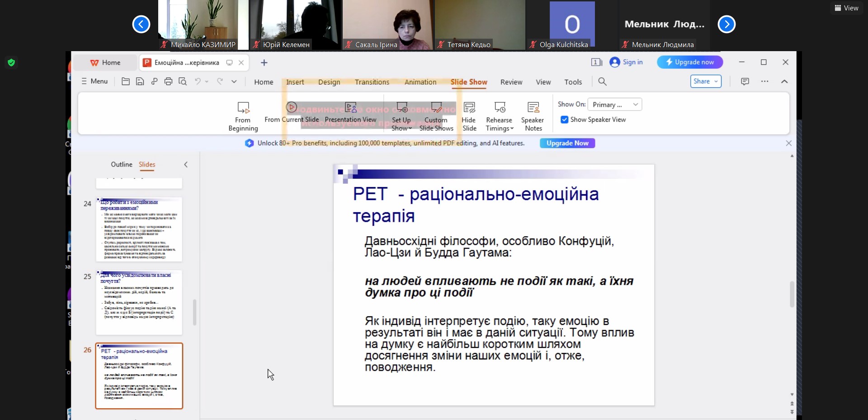868x420 pixels.
Task: Collapse the slides panel with chevron
Action: [x=186, y=165]
